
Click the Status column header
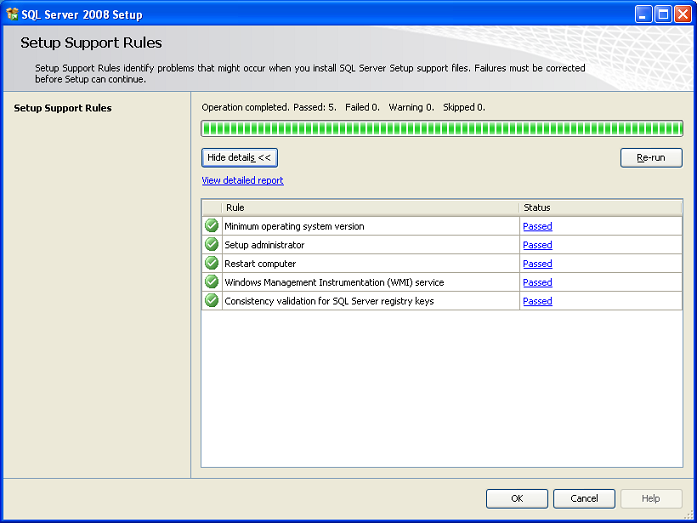pyautogui.click(x=600, y=208)
